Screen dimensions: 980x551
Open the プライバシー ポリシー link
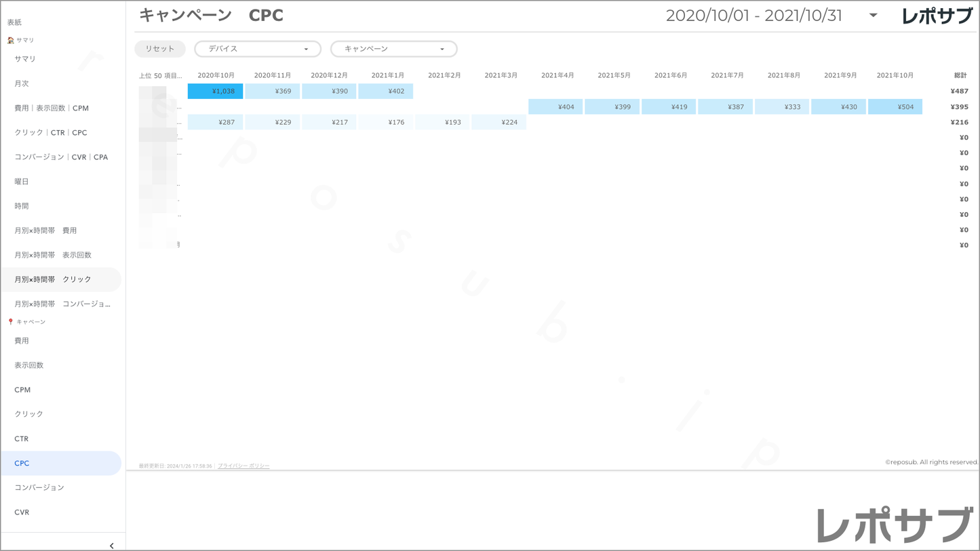243,466
